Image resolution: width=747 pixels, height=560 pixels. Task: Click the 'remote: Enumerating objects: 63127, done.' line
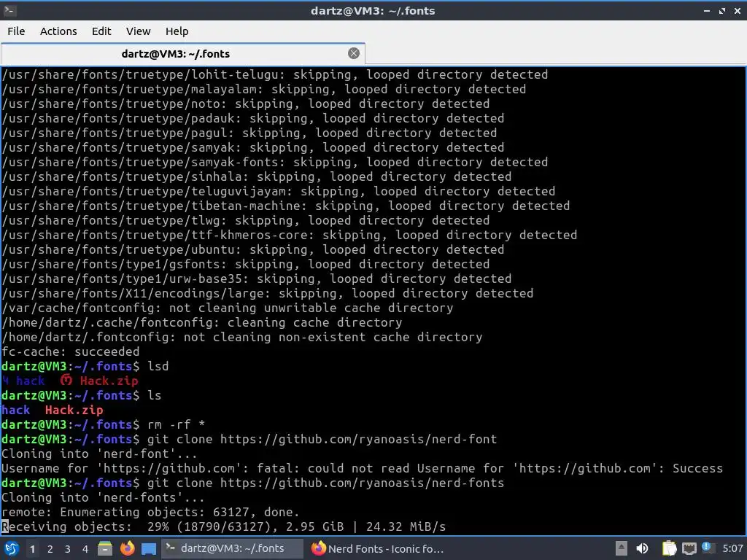point(150,512)
